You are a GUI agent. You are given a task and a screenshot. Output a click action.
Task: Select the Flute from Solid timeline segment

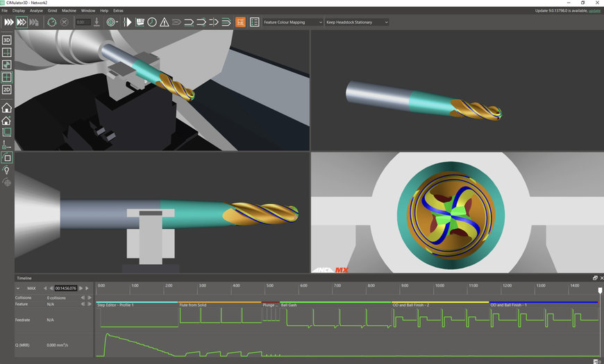coord(219,304)
